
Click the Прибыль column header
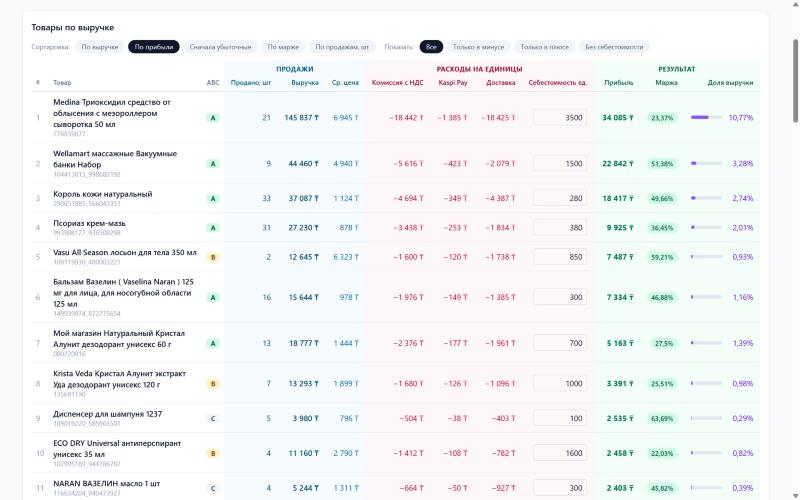(x=619, y=83)
